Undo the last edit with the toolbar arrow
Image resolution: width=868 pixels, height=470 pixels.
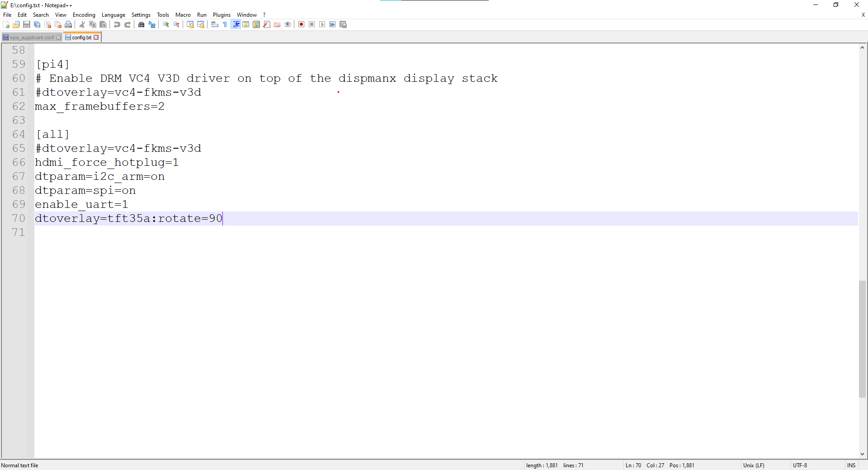(x=117, y=24)
